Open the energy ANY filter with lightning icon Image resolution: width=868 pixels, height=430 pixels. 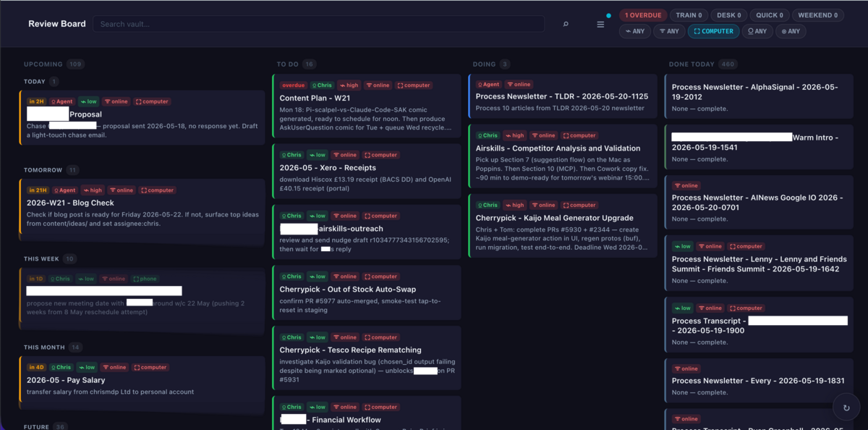(635, 31)
